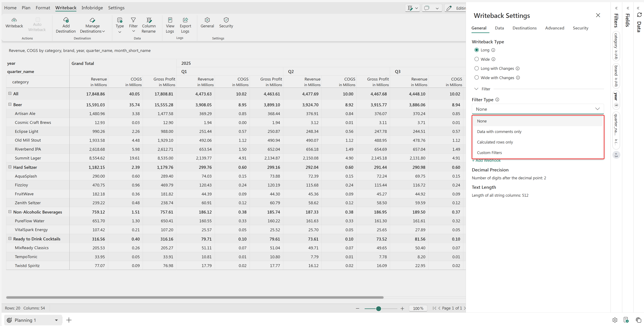Viewport: 644px width, 326px height.
Task: Choose Long with Changes radio option
Action: coord(476,68)
